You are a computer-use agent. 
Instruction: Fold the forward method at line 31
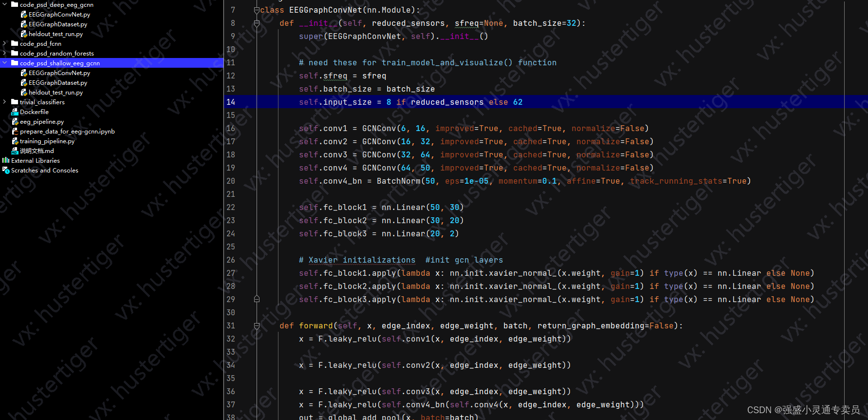(x=257, y=325)
